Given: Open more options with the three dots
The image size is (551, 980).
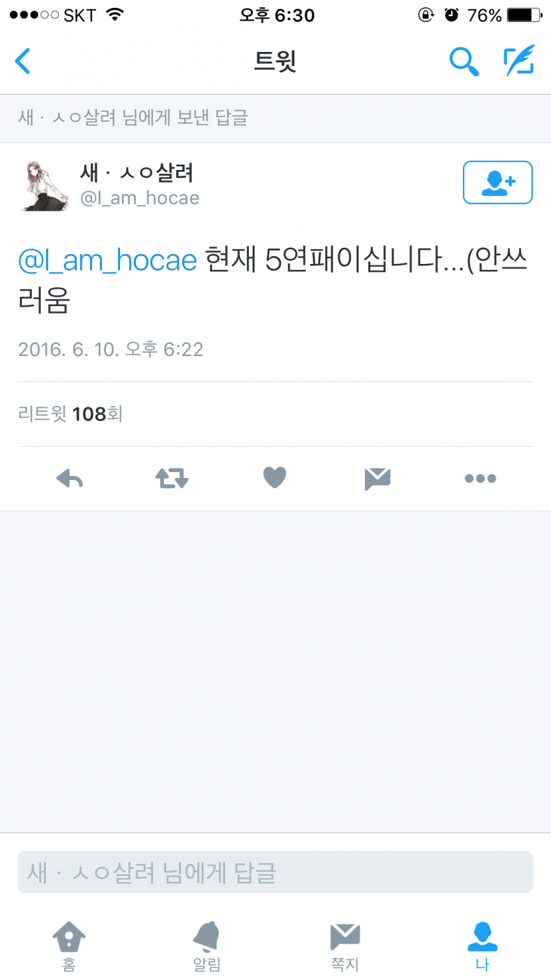Looking at the screenshot, I should [480, 479].
